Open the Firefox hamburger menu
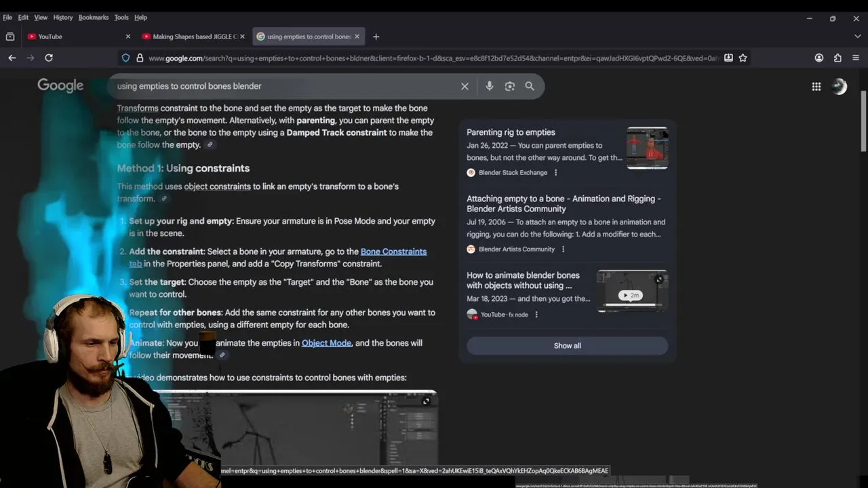 tap(856, 58)
